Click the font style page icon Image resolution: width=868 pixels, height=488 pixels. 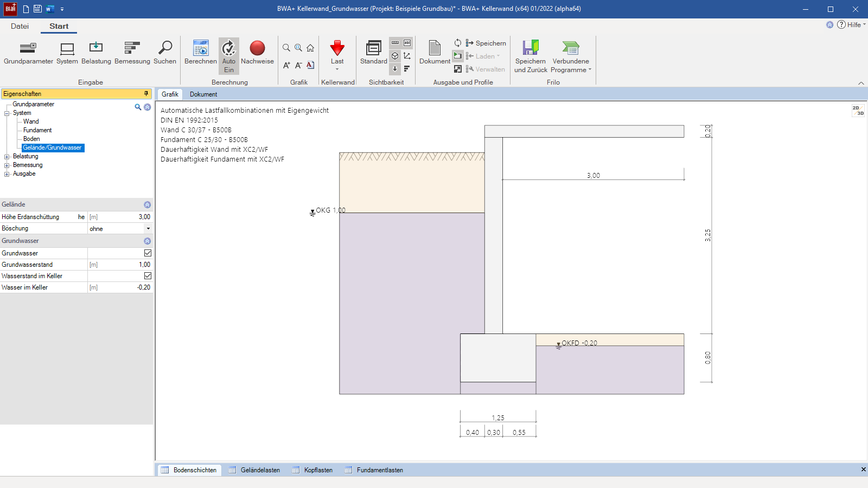coord(310,65)
